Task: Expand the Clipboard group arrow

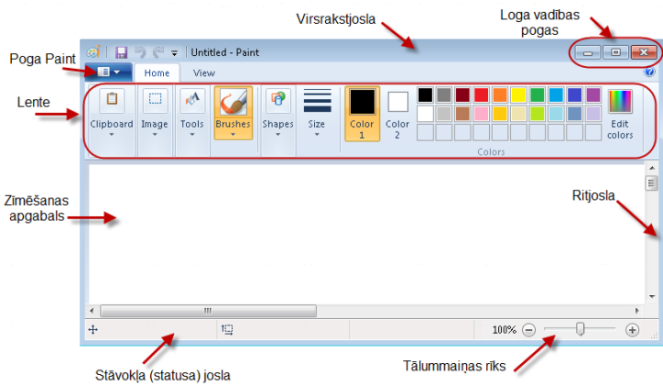Action: tap(112, 134)
